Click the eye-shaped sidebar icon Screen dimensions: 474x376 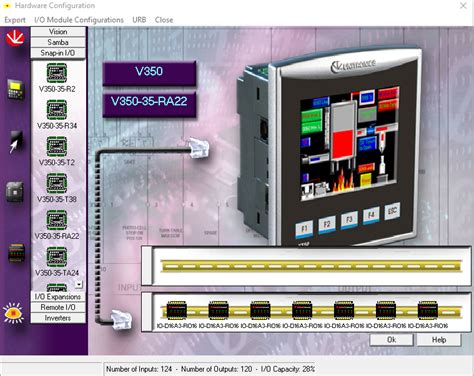[13, 313]
